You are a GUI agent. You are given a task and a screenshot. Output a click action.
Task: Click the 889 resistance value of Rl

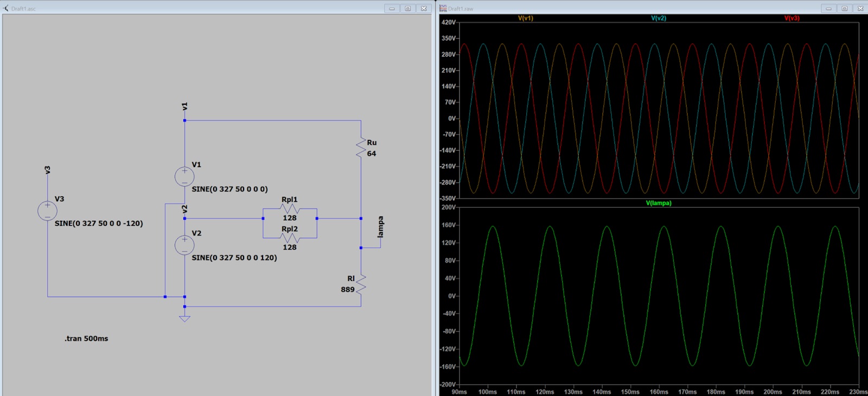point(348,290)
